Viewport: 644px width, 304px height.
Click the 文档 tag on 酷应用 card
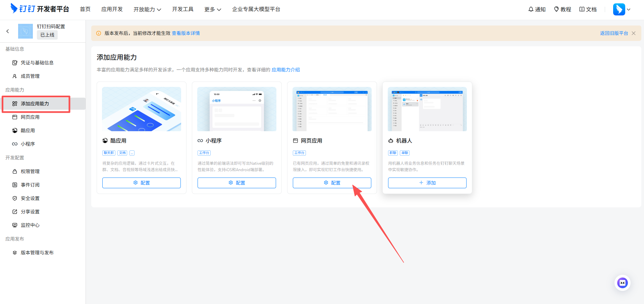(122, 153)
